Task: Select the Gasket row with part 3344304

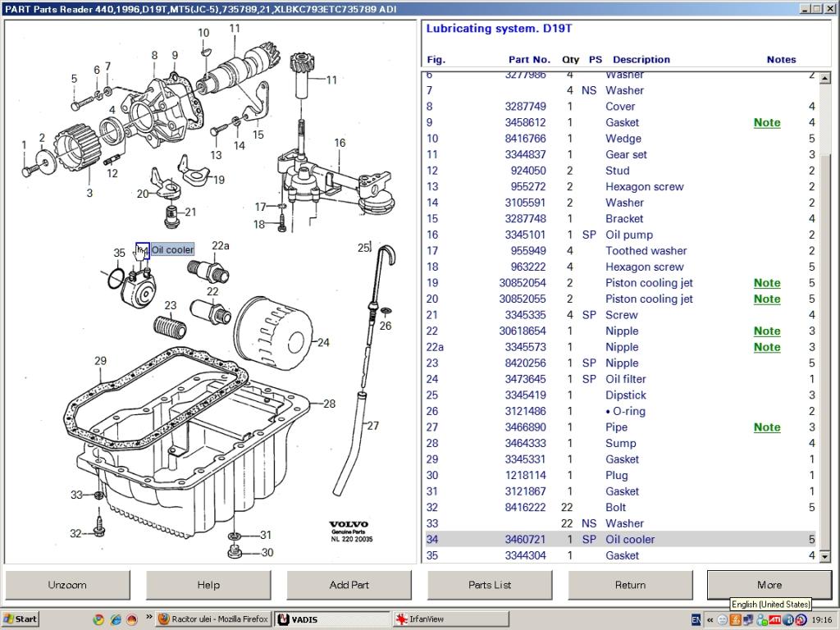Action: (620, 555)
